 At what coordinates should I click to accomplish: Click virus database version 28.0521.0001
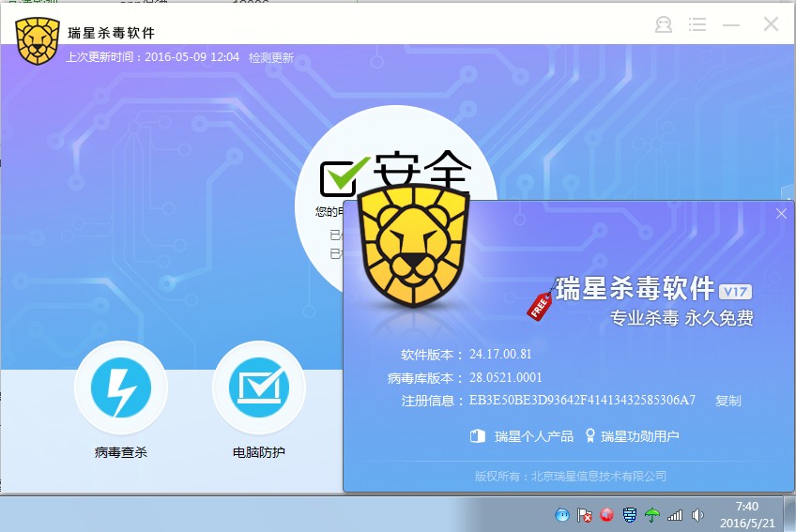pyautogui.click(x=505, y=377)
